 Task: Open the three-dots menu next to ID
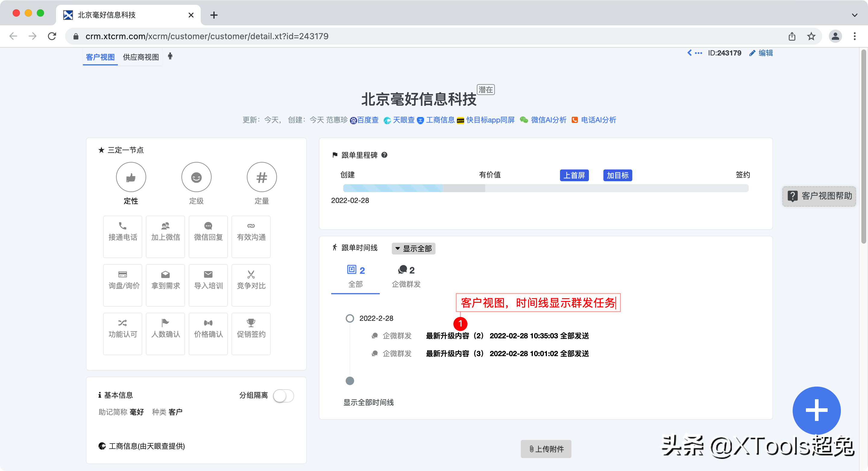[699, 53]
